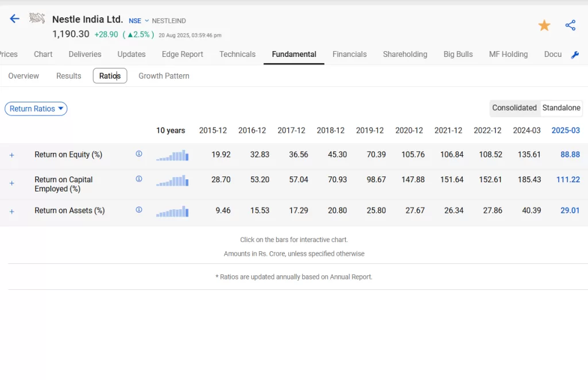Image resolution: width=588 pixels, height=380 pixels.
Task: Switch to Standalone view
Action: 561,108
